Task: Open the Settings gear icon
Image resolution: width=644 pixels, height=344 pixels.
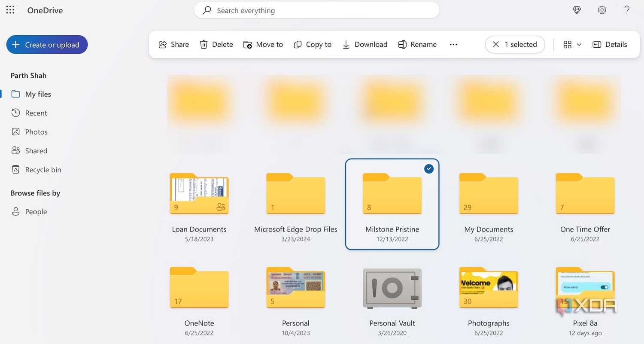Action: pos(602,10)
